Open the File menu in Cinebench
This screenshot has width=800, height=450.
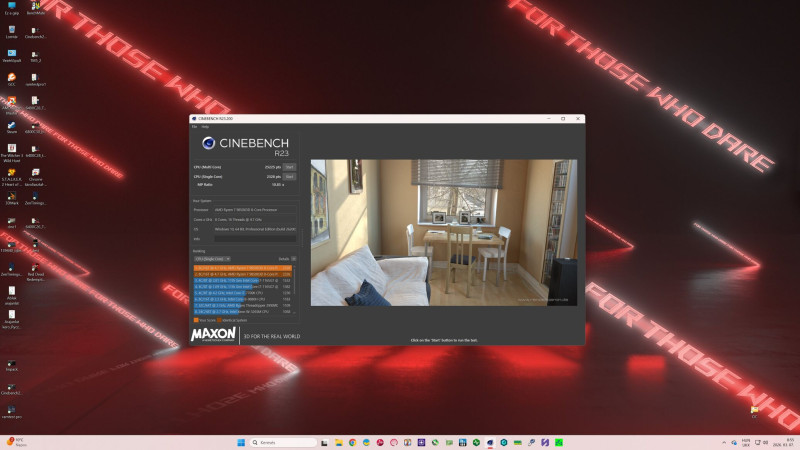(194, 127)
